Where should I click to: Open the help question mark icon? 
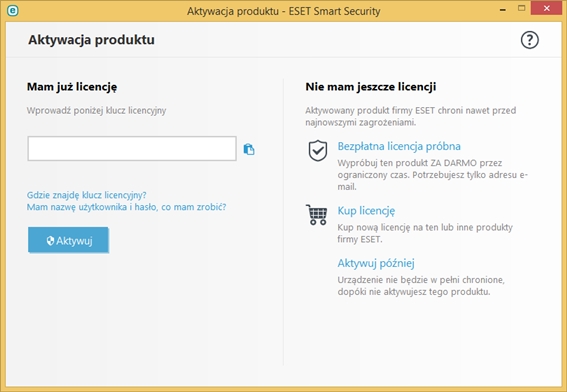pyautogui.click(x=529, y=40)
